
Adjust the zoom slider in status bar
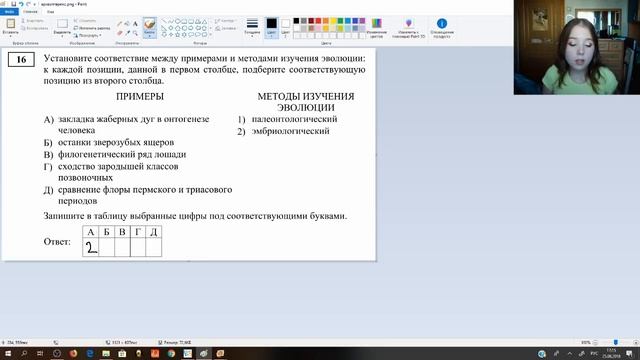tap(616, 342)
